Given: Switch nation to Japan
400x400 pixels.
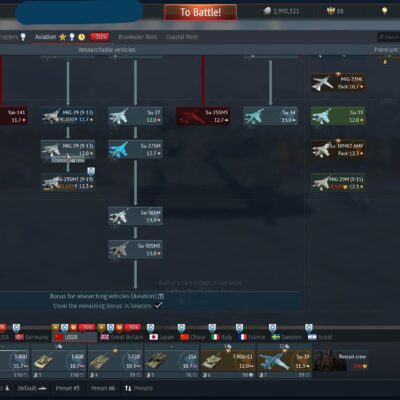Looking at the screenshot, I should [162, 337].
